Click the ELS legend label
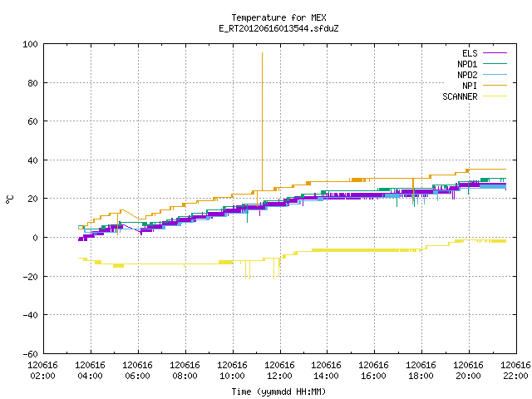532x399 pixels. tap(470, 53)
